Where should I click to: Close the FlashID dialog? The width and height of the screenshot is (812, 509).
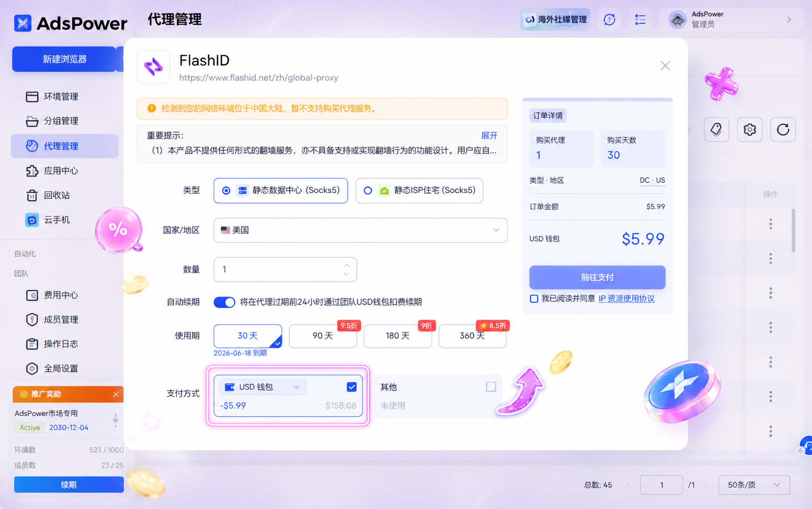pyautogui.click(x=665, y=66)
